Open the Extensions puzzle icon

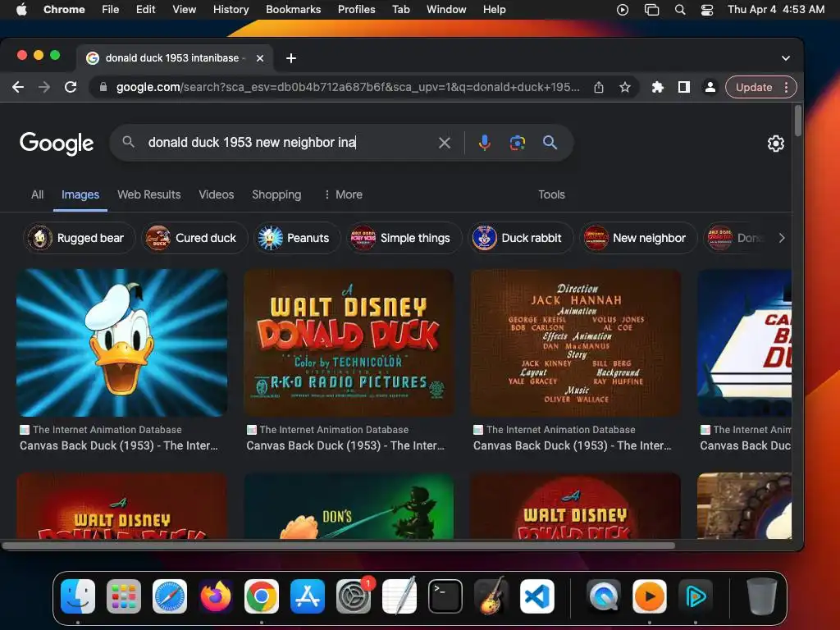click(657, 87)
